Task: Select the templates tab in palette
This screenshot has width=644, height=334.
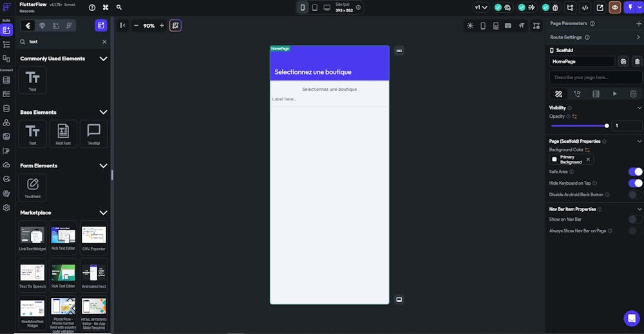Action: coord(55,26)
